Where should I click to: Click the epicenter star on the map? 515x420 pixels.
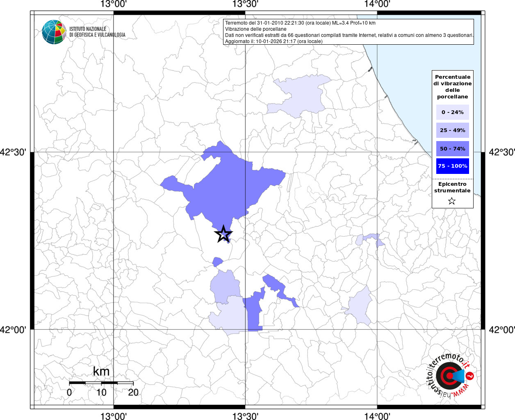coord(223,234)
